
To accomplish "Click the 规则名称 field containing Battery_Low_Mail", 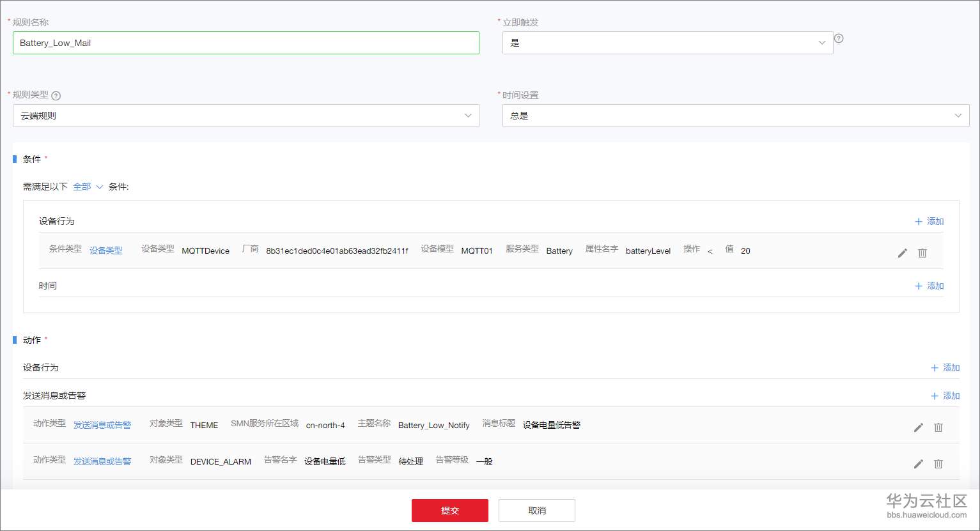I will click(x=246, y=43).
